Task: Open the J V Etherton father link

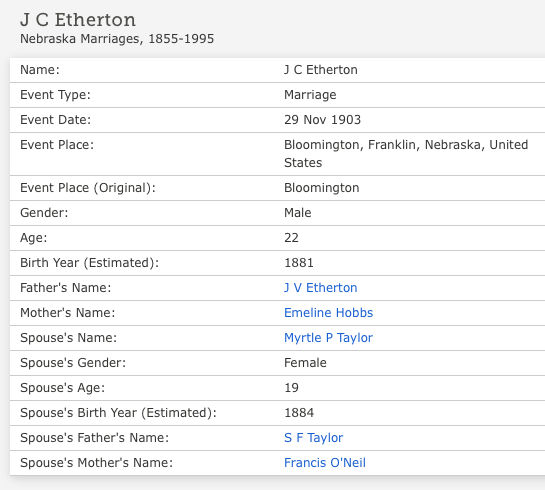Action: click(320, 288)
